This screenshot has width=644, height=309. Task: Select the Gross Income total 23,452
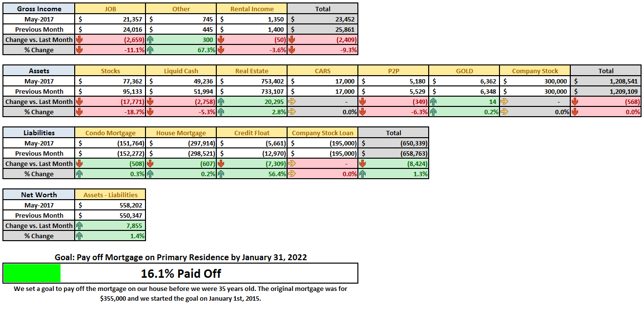[x=323, y=19]
